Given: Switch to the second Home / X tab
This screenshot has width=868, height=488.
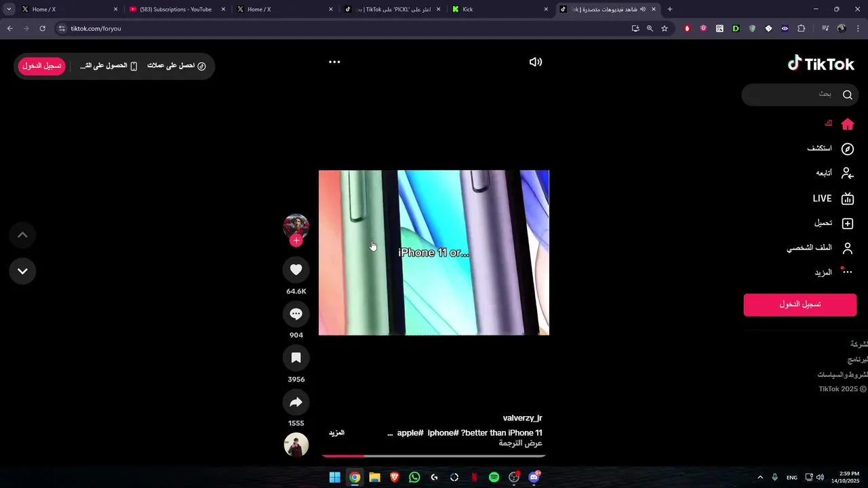Looking at the screenshot, I should coord(285,9).
